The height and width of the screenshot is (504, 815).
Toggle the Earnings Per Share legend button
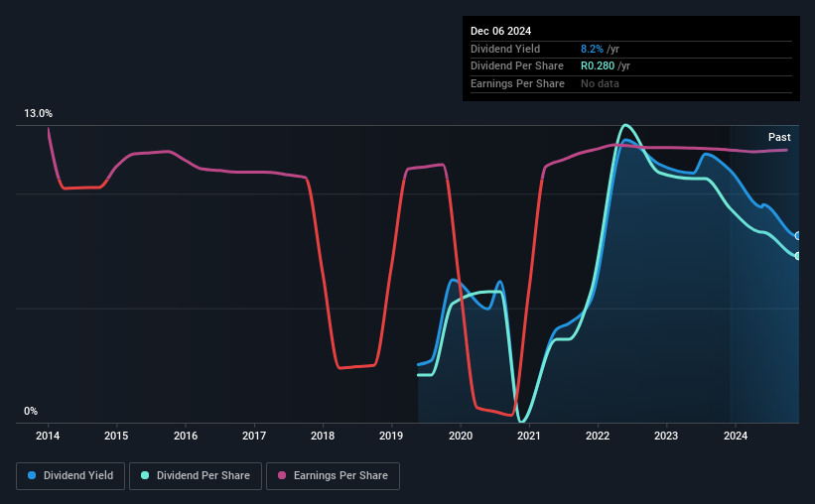click(x=333, y=476)
